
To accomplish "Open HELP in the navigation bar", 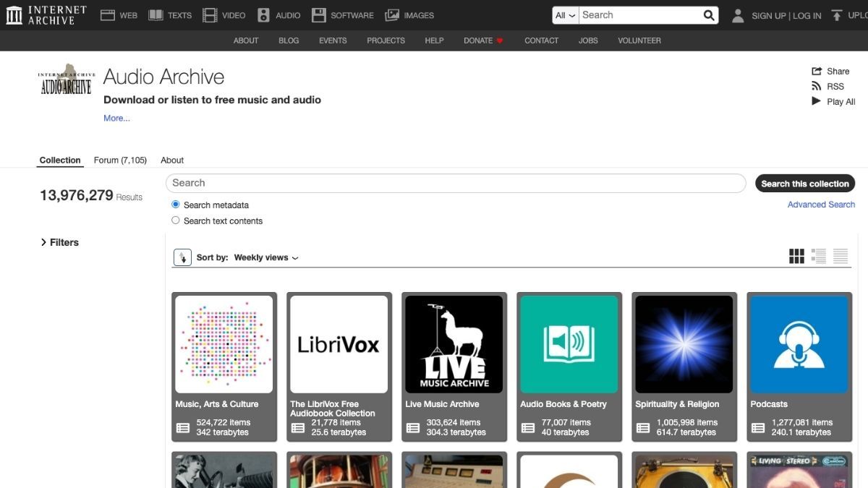I will click(x=434, y=40).
